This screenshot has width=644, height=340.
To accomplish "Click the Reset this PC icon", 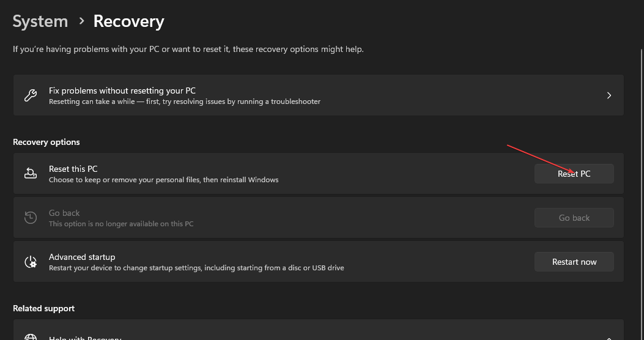I will coord(31,174).
